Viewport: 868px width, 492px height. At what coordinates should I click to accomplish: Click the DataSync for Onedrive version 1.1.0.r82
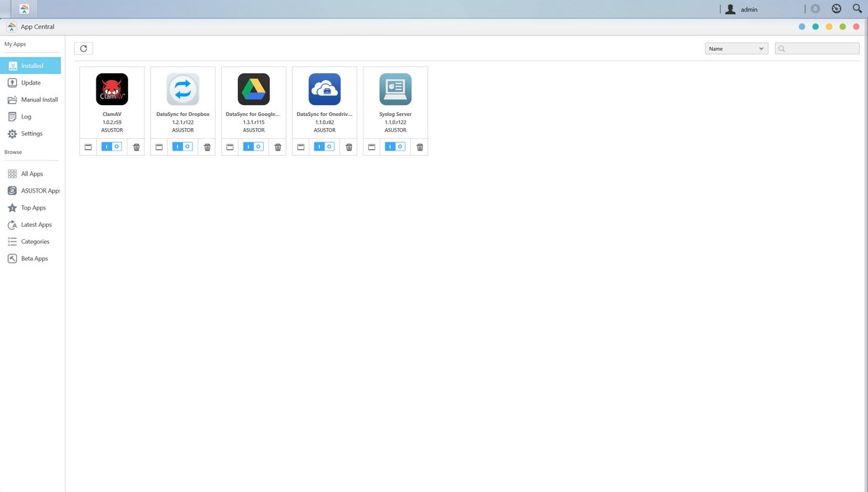[325, 123]
